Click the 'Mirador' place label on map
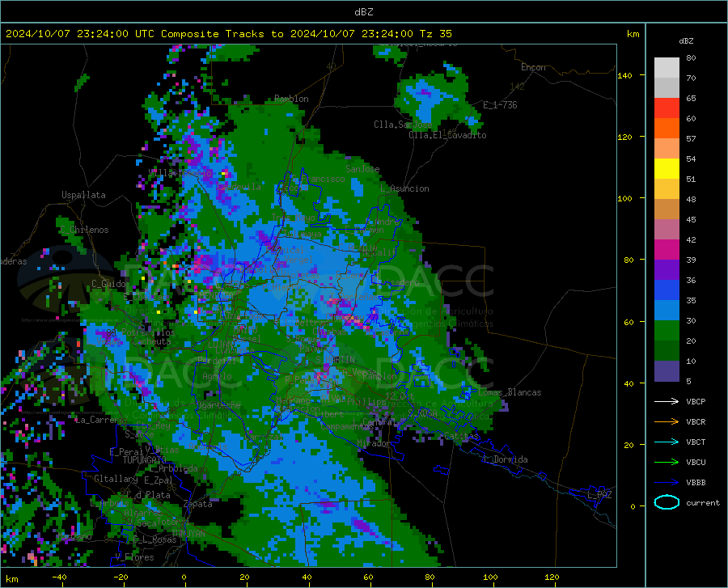This screenshot has height=588, width=728. pos(374,443)
